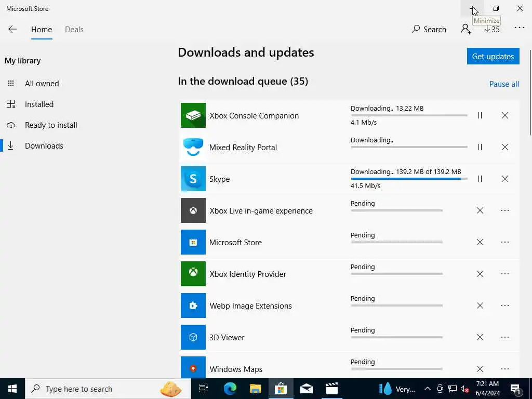Launch Microsoft Edge from taskbar
This screenshot has width=532, height=399.
tap(230, 389)
